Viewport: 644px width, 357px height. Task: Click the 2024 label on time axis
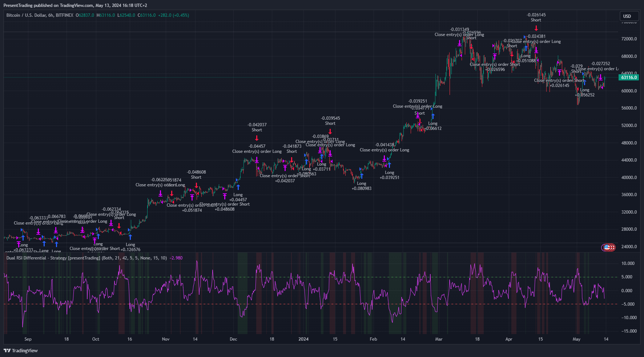tap(303, 339)
